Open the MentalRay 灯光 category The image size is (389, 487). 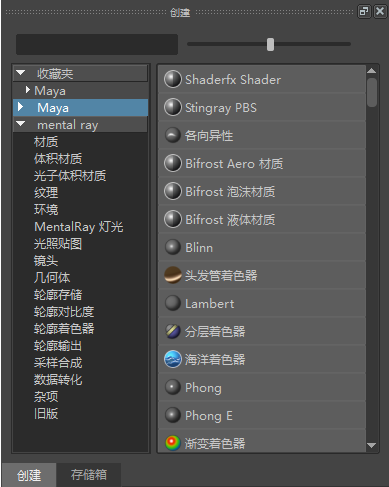(79, 227)
